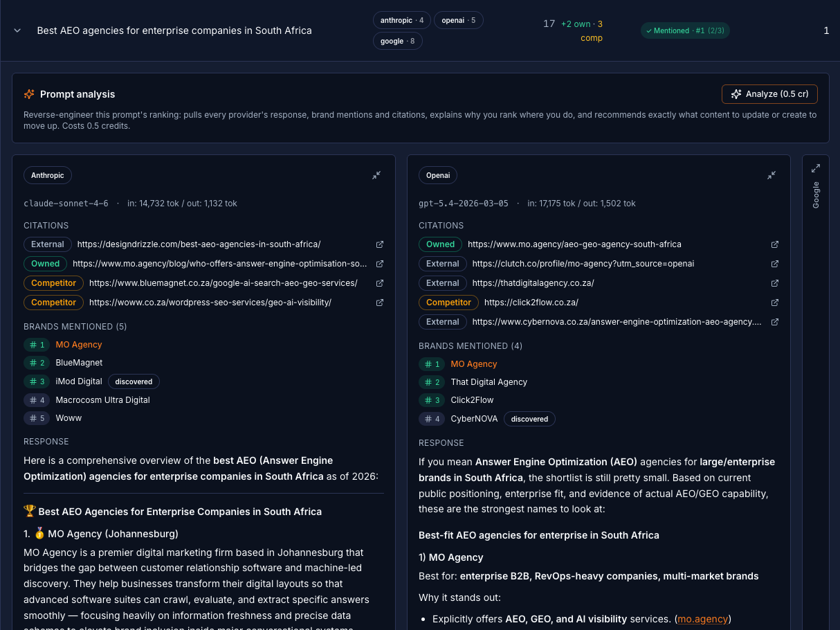Click the Prompt analysis sparkle icon
The height and width of the screenshot is (630, 840).
[x=29, y=94]
